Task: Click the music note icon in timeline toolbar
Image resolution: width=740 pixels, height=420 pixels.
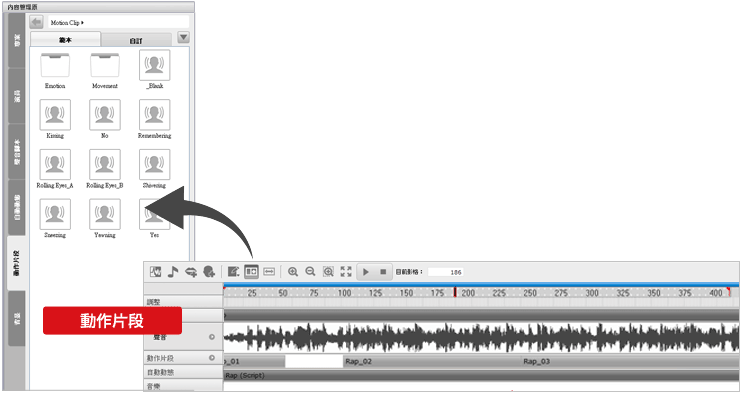Action: (173, 271)
